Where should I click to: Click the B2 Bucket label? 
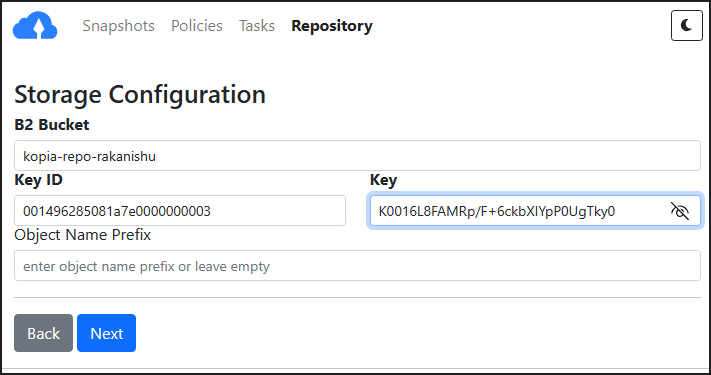click(x=52, y=125)
